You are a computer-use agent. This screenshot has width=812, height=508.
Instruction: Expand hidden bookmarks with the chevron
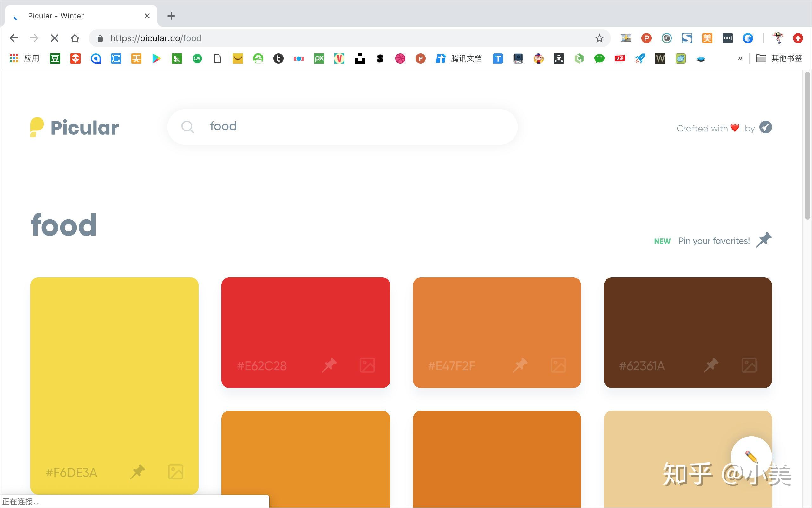tap(740, 58)
